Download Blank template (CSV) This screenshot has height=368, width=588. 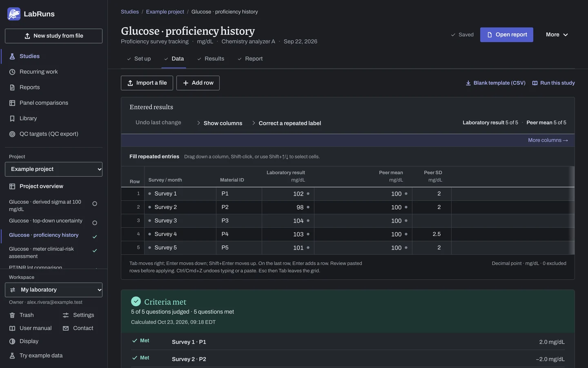496,83
